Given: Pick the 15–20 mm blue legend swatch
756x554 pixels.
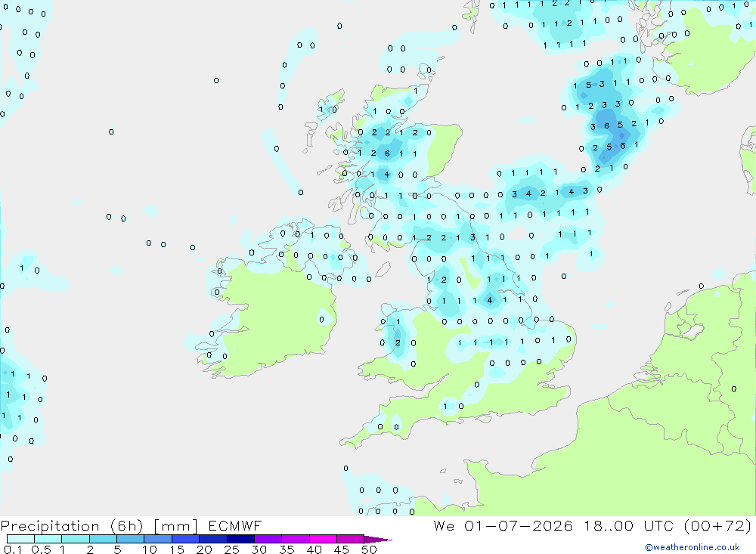Looking at the screenshot, I should [185, 539].
